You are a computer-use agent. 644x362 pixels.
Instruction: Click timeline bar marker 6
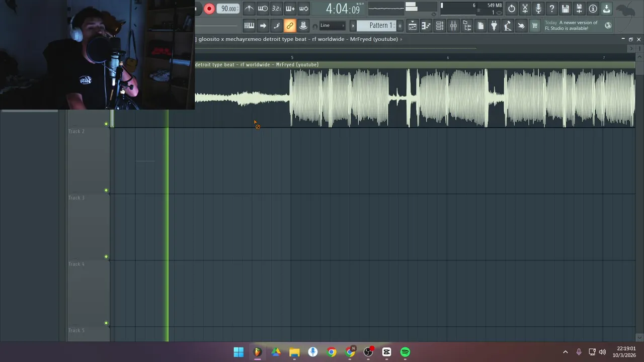tap(448, 58)
